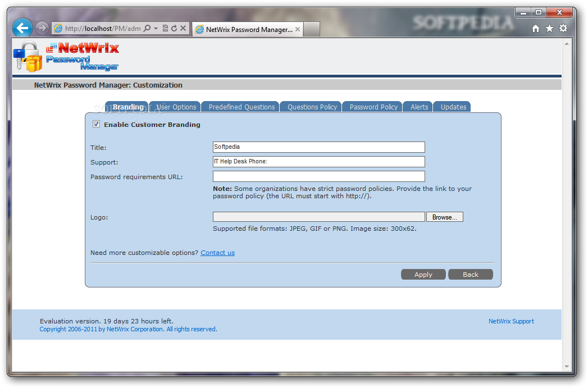The height and width of the screenshot is (388, 588).
Task: Click the Copyright 2006-2011 NetWrix Corporation text
Action: click(x=128, y=329)
